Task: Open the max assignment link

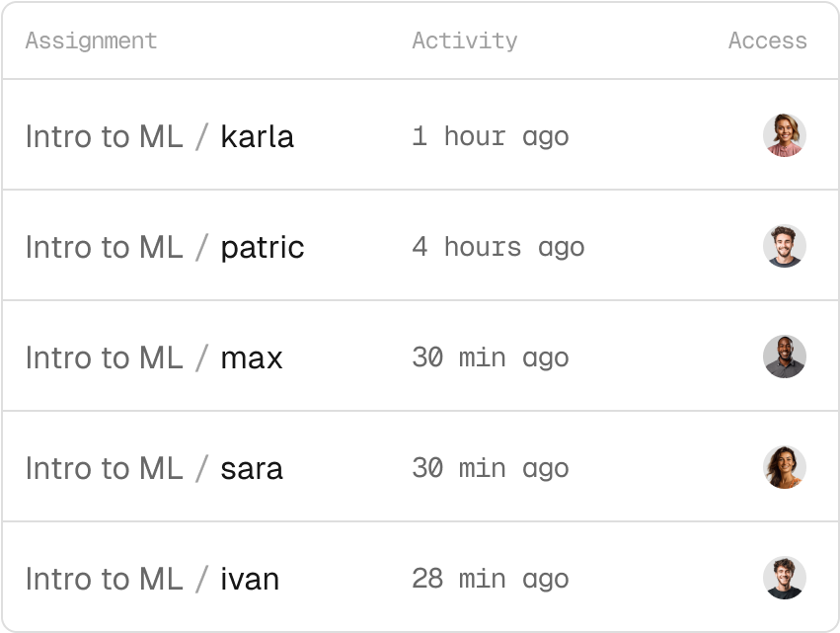Action: tap(251, 357)
